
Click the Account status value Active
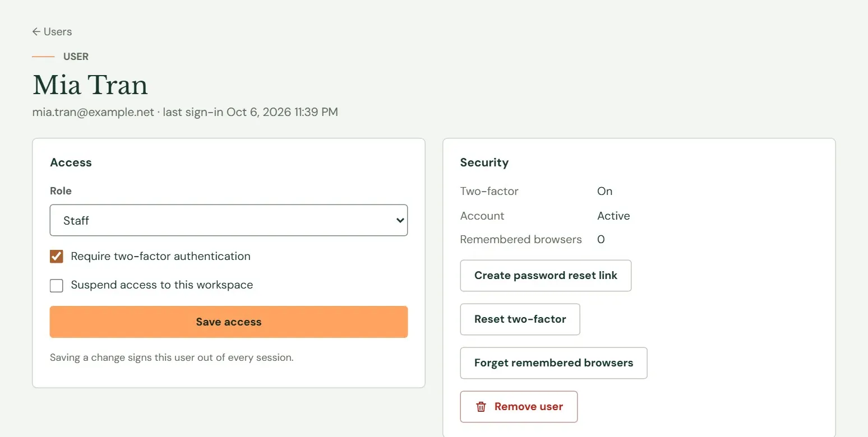(x=613, y=216)
